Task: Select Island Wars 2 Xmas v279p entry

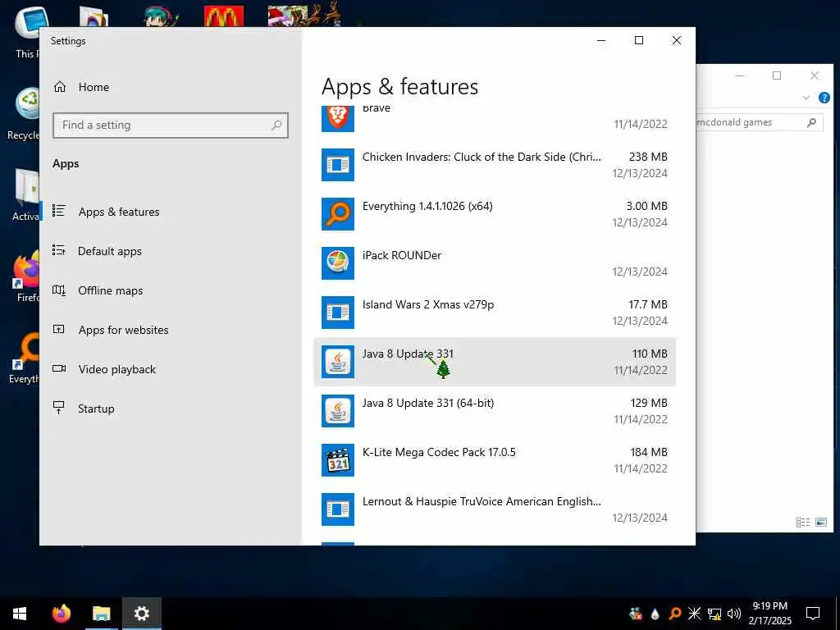Action: 495,313
